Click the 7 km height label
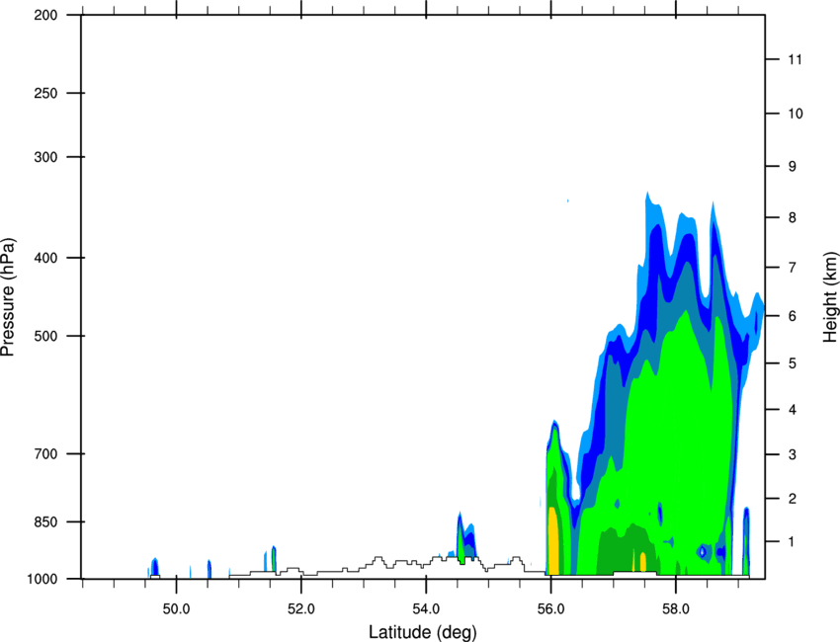This screenshot has height=642, width=840. 793,268
